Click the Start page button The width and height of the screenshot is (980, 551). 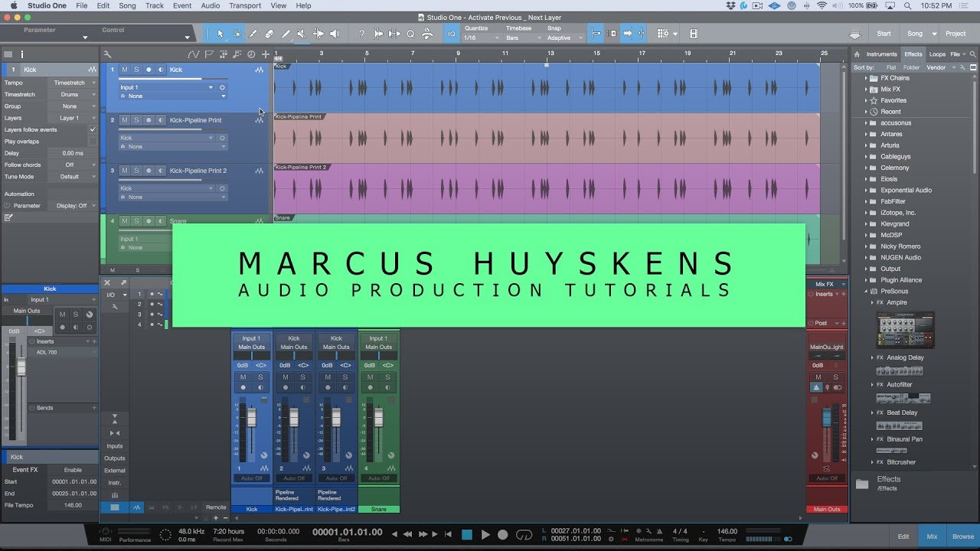[884, 34]
